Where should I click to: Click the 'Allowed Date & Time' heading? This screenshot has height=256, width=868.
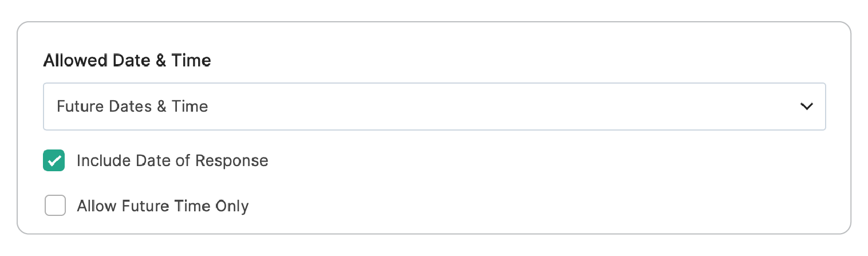127,60
